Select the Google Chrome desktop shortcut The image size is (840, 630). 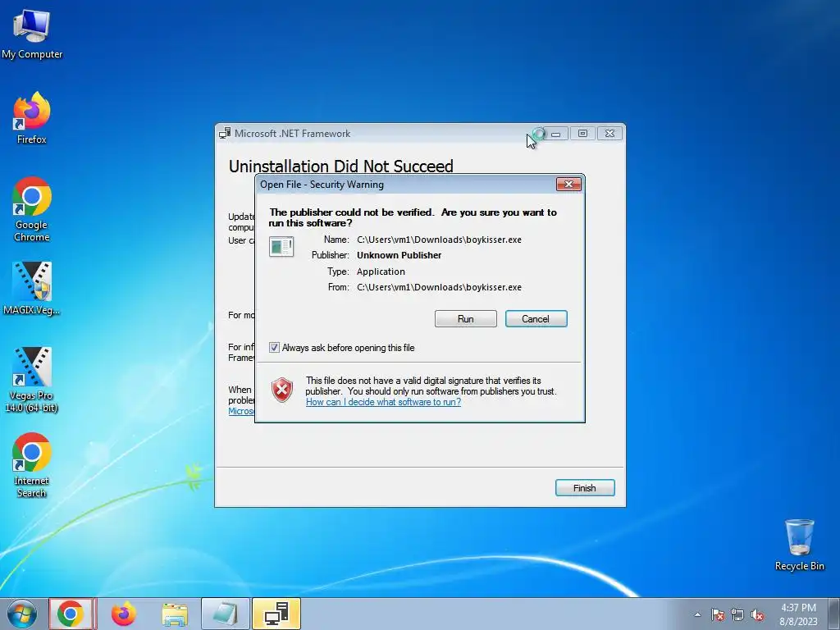point(32,209)
